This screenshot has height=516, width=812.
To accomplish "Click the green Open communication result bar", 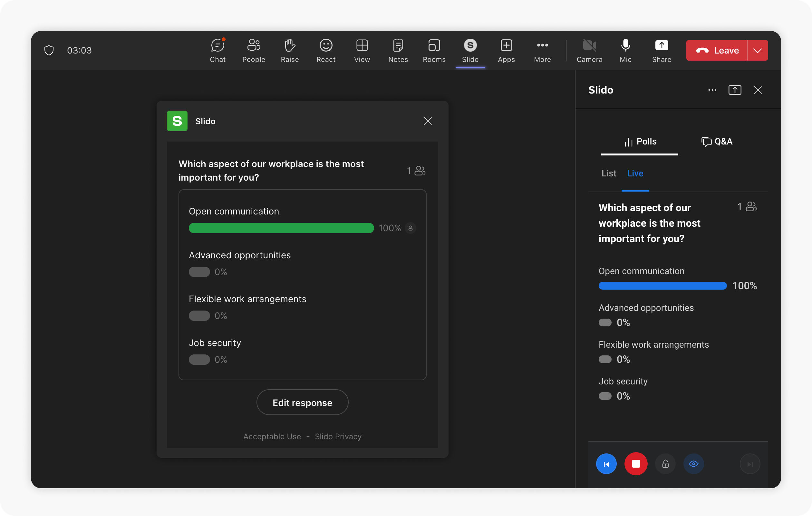I will (281, 228).
